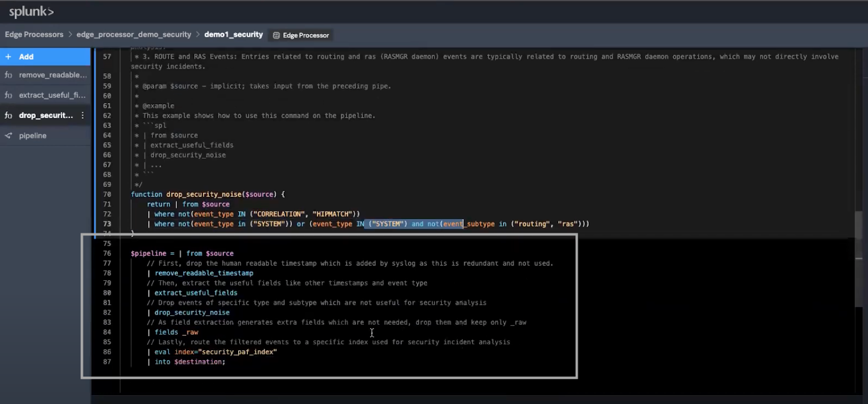The width and height of the screenshot is (868, 404).
Task: Click line number 76 in gutter
Action: click(x=107, y=253)
